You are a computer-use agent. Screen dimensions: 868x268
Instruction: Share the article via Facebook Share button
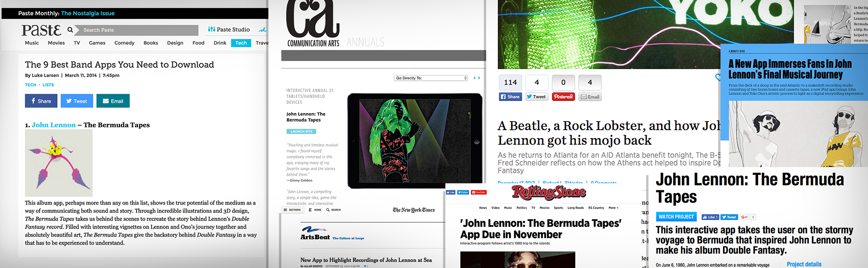(x=41, y=101)
